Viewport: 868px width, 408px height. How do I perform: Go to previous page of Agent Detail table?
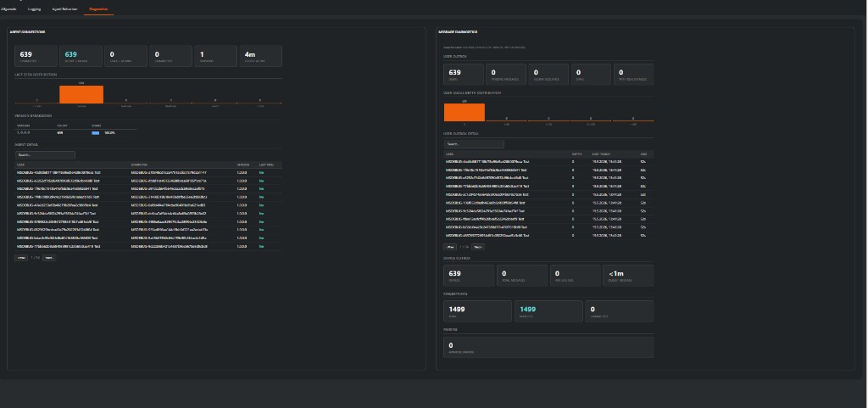pyautogui.click(x=21, y=257)
